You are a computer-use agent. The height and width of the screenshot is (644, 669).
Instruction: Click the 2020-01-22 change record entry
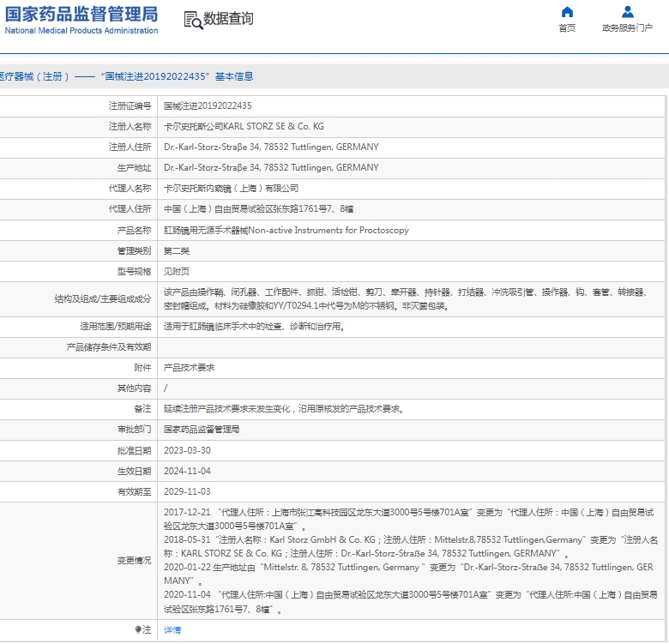click(408, 574)
